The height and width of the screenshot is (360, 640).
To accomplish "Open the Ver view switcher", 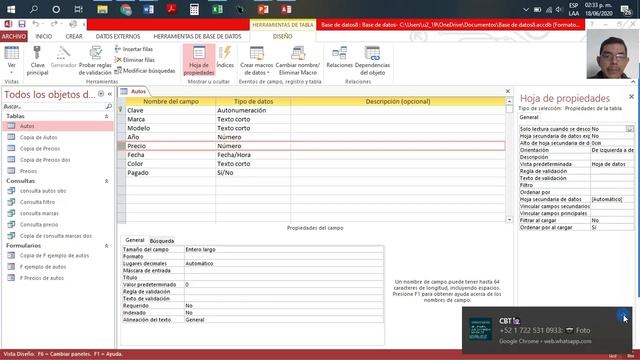I will coord(11,60).
